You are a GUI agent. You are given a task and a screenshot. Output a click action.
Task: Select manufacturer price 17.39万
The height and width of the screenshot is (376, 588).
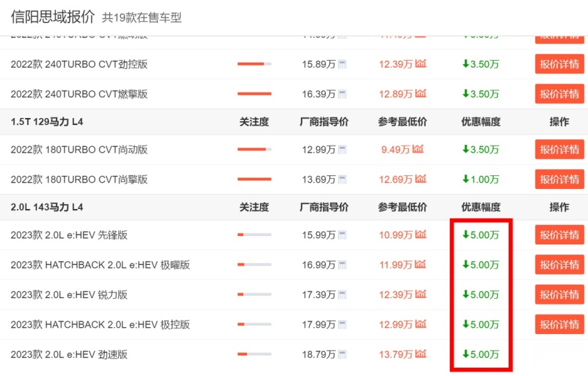point(319,295)
